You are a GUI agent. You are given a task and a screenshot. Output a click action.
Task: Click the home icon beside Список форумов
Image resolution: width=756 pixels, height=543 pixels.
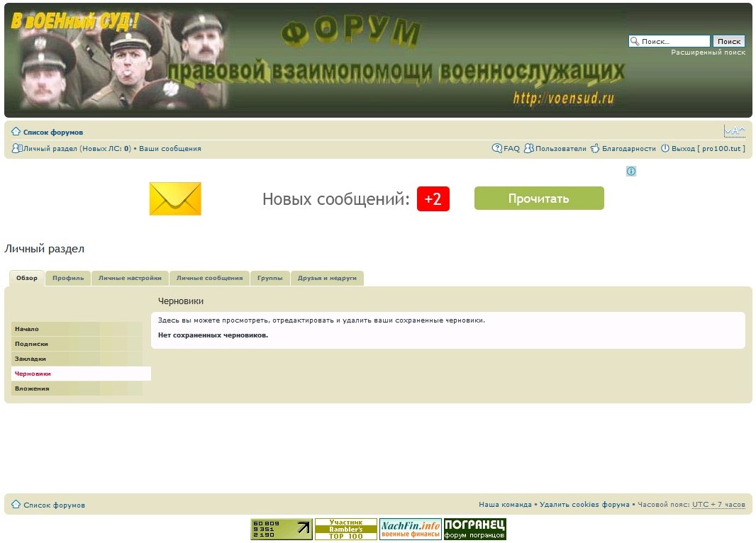click(16, 132)
